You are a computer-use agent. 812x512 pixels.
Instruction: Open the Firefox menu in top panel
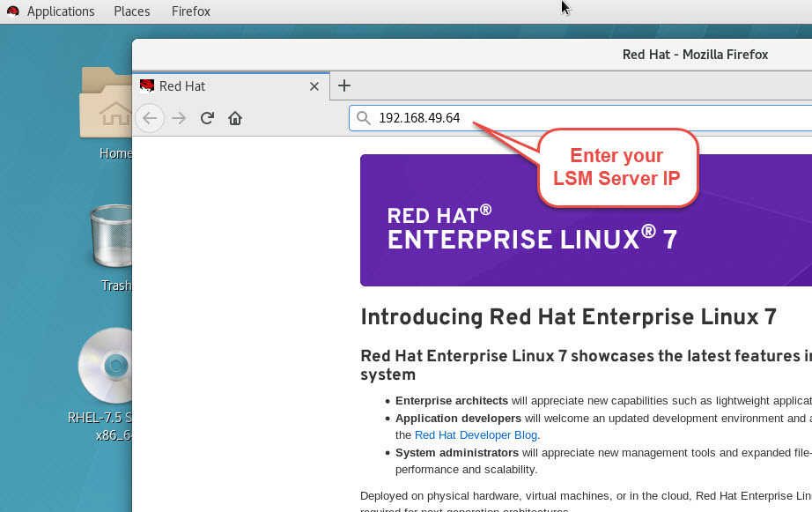point(189,11)
